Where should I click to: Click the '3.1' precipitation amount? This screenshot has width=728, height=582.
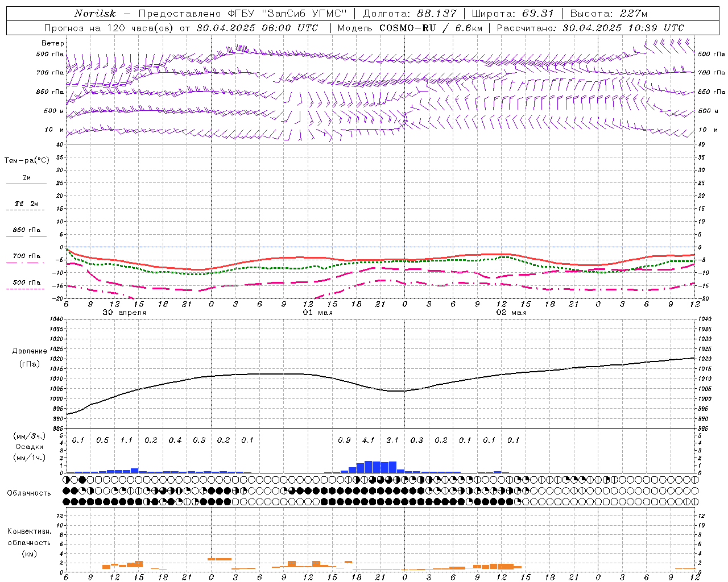pyautogui.click(x=392, y=440)
